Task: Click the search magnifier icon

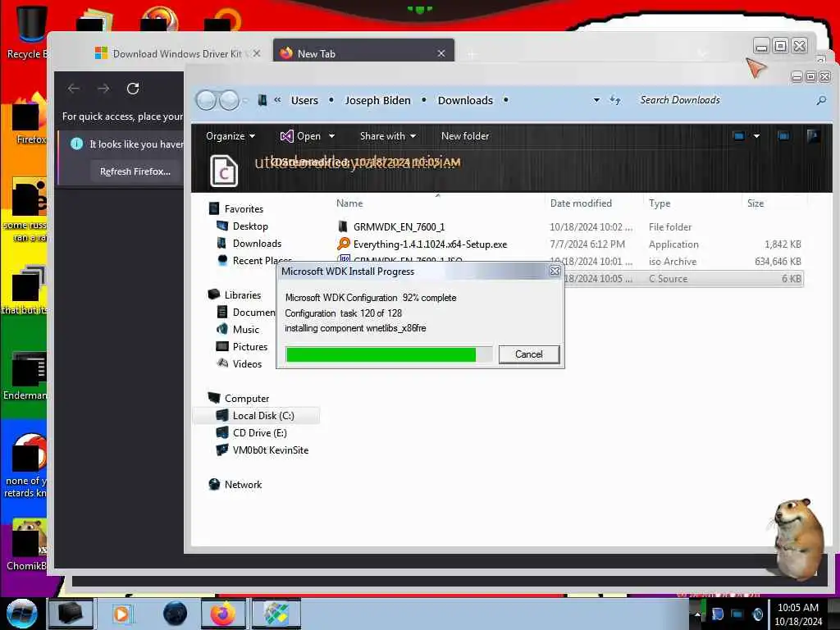Action: 820,100
